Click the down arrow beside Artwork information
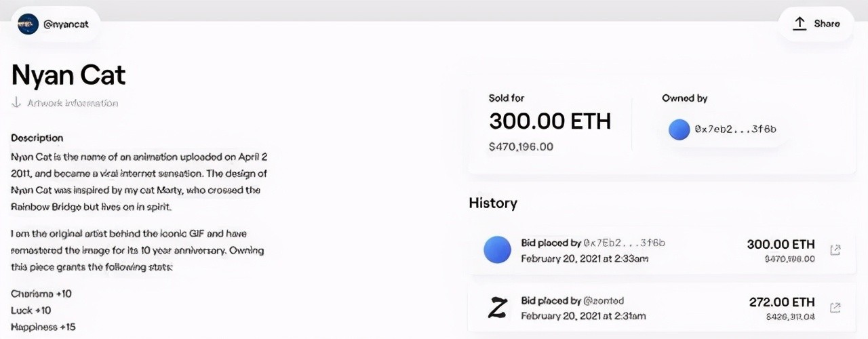 click(16, 103)
